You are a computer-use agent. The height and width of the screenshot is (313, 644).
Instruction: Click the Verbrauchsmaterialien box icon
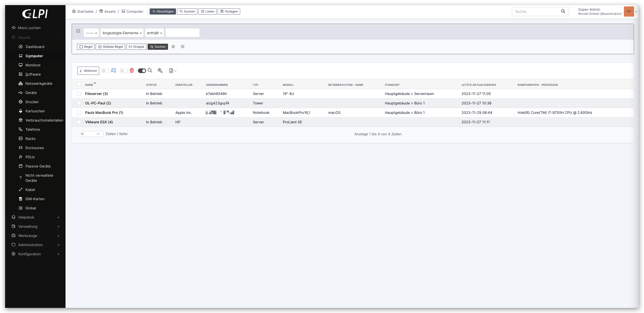pyautogui.click(x=21, y=120)
